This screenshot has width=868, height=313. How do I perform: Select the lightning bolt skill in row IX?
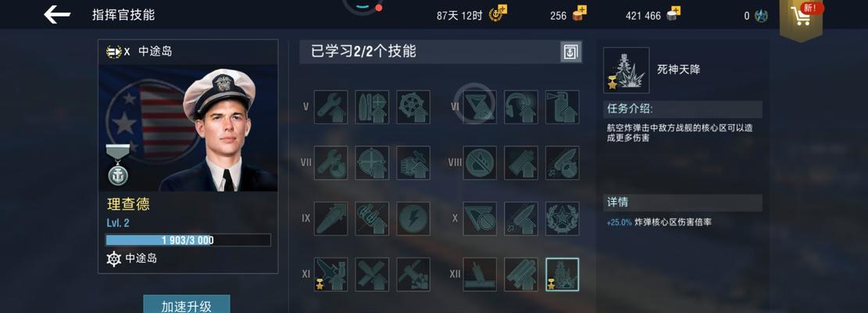(x=413, y=218)
